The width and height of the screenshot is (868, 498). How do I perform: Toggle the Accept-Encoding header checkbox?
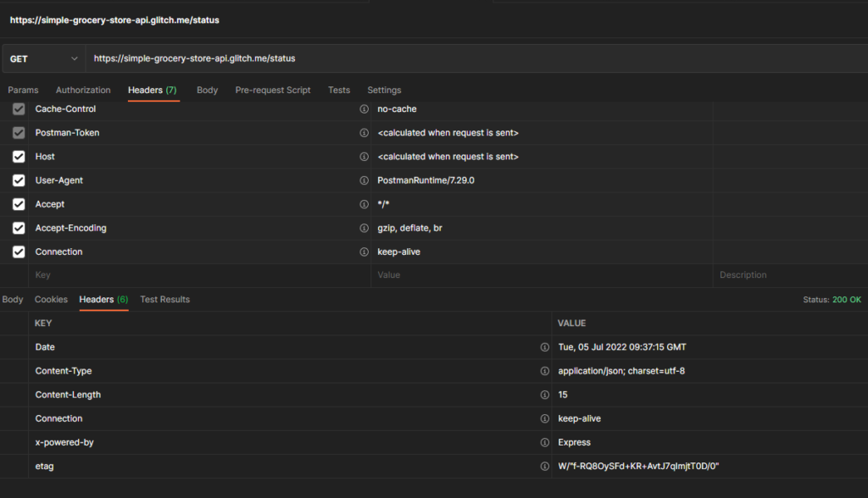coord(19,228)
